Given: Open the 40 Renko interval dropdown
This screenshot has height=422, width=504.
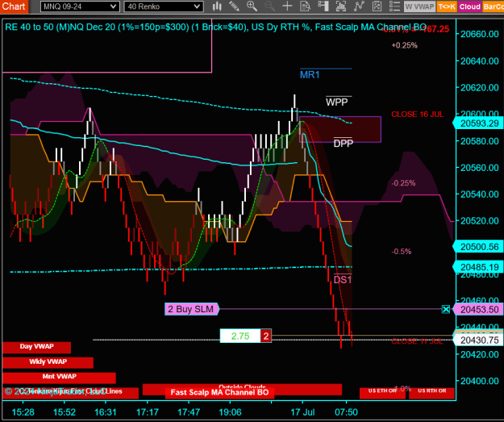Looking at the screenshot, I should [163, 6].
